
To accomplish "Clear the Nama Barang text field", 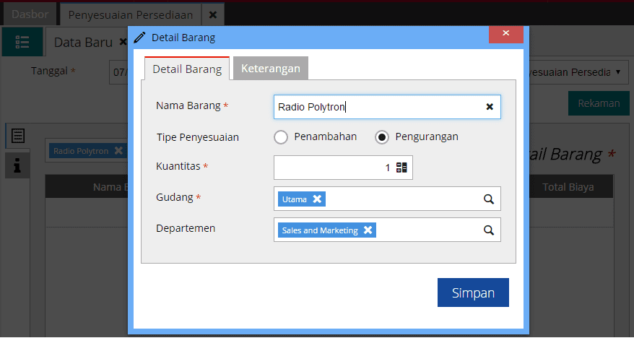I will (x=489, y=107).
